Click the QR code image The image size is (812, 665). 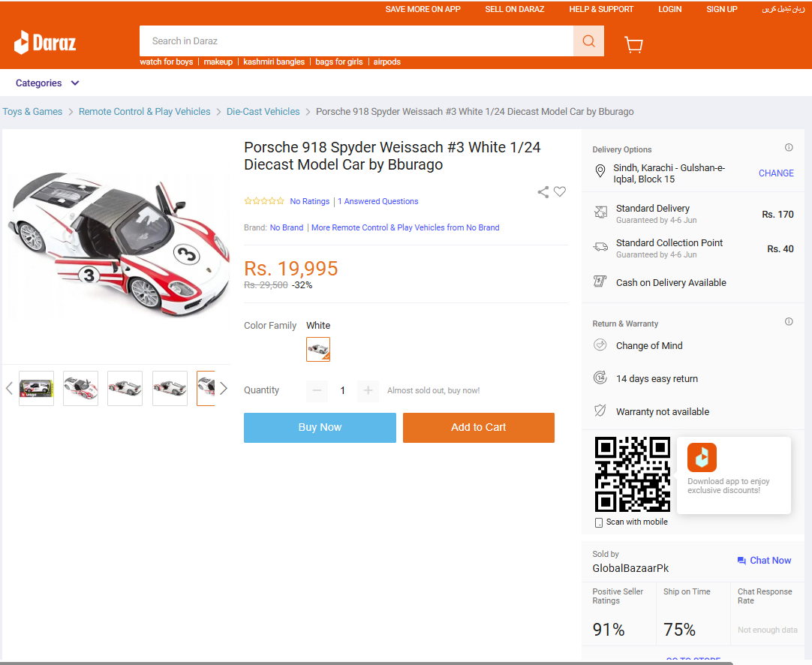pos(633,474)
